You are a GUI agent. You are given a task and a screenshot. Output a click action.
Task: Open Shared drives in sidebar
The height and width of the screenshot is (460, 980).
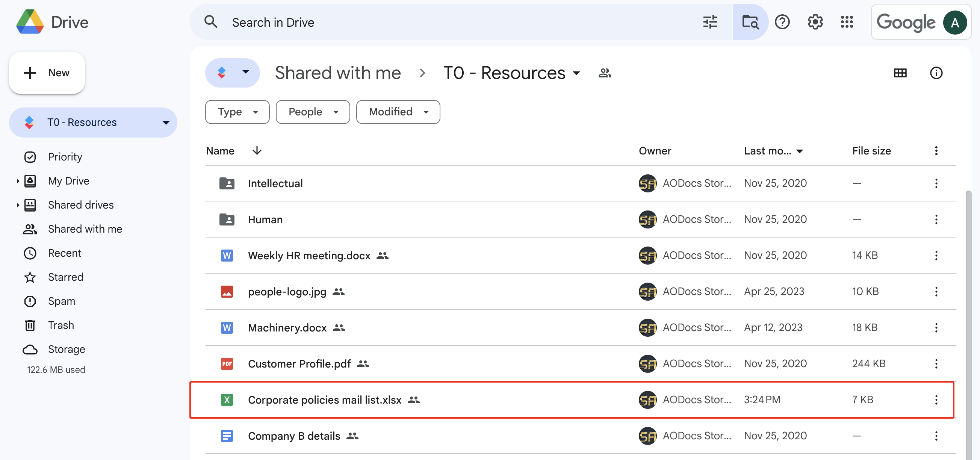pos(81,205)
